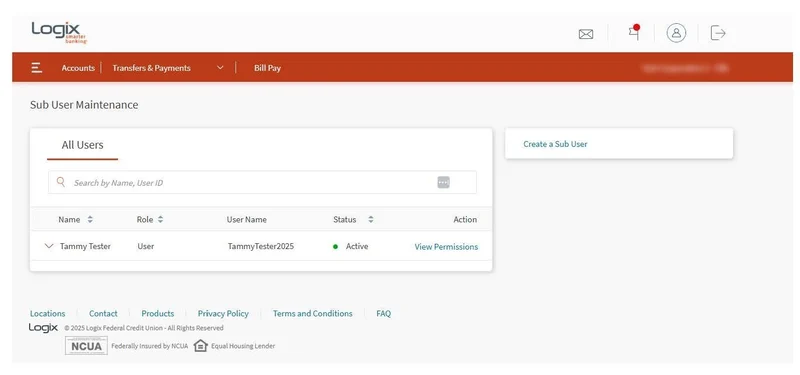Open the messages envelope icon
Image resolution: width=800 pixels, height=375 pixels.
[x=586, y=34]
